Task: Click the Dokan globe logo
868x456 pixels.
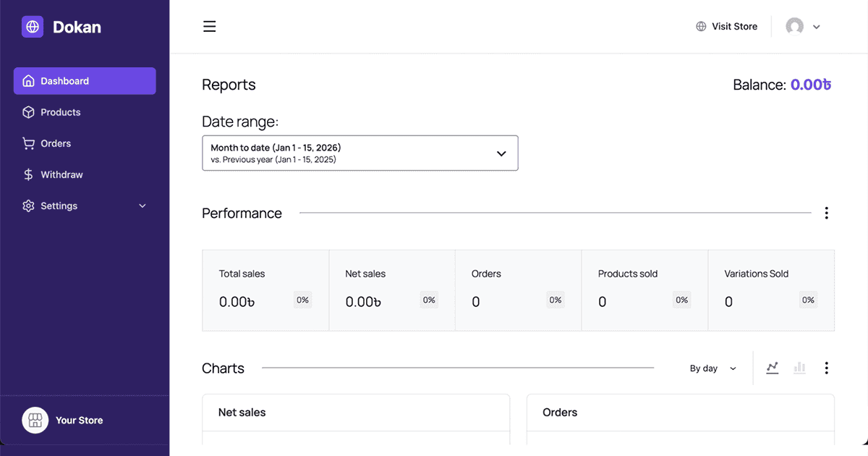Action: point(32,26)
